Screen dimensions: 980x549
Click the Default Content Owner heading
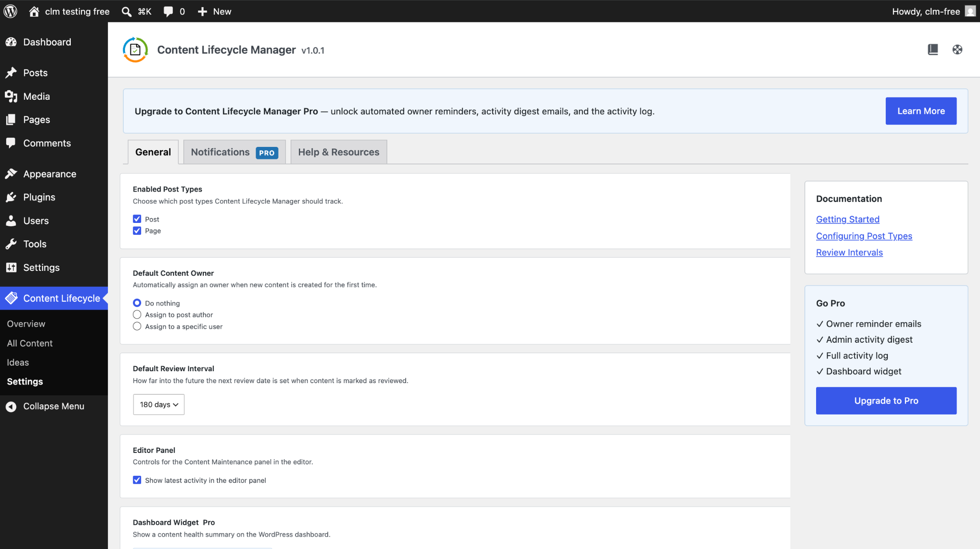[x=173, y=273]
